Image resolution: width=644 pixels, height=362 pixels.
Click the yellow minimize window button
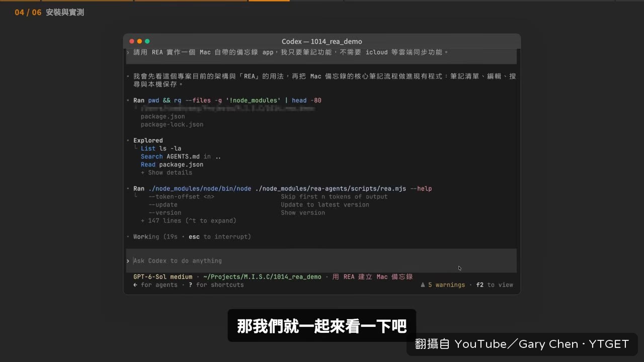(139, 41)
